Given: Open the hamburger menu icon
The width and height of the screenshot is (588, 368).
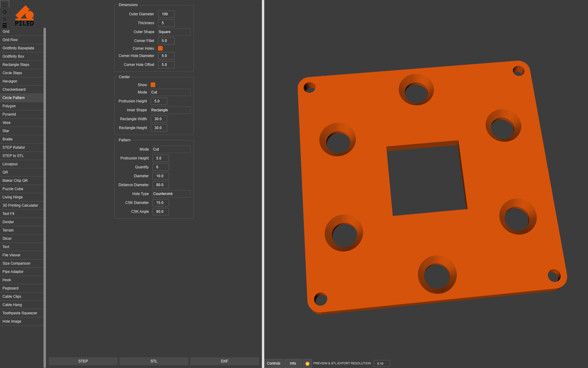Looking at the screenshot, I should point(4,26).
